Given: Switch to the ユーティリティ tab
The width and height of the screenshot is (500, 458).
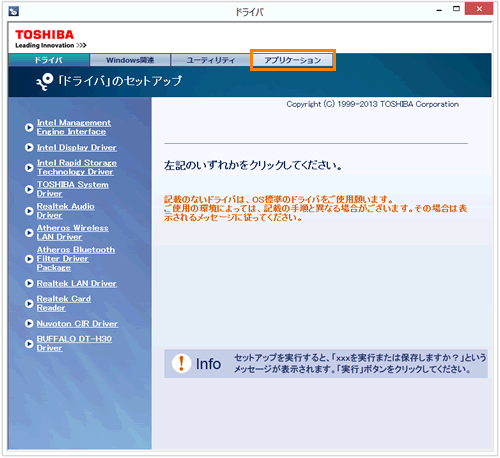Looking at the screenshot, I should click(210, 60).
